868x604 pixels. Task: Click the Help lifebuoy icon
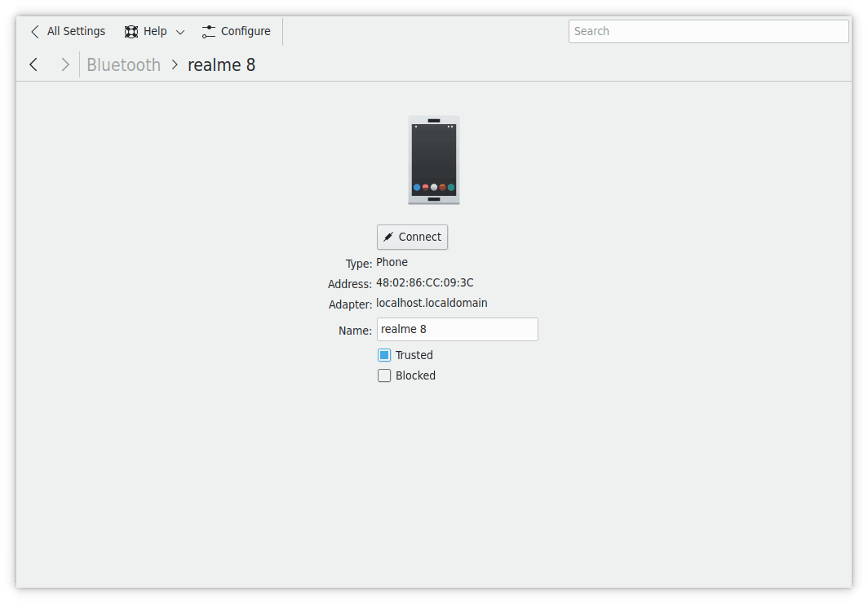point(131,32)
